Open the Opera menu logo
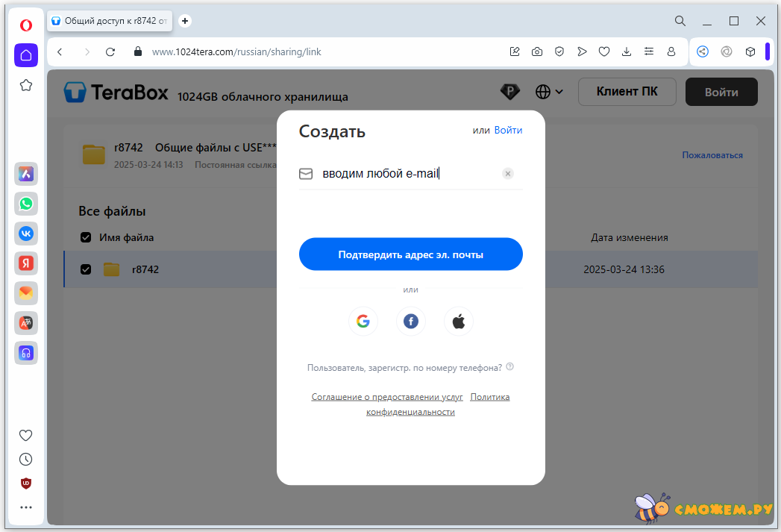This screenshot has width=781, height=532. (x=26, y=25)
